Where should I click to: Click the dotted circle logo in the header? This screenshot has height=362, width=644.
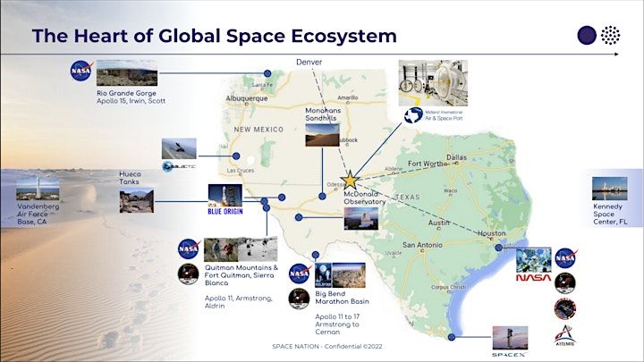612,36
